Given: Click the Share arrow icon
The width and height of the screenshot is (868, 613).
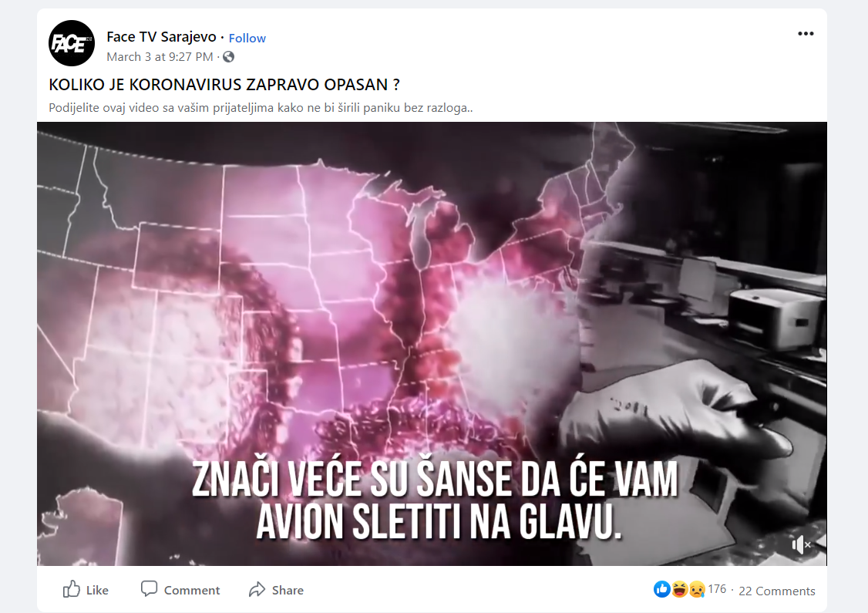Looking at the screenshot, I should (x=257, y=590).
